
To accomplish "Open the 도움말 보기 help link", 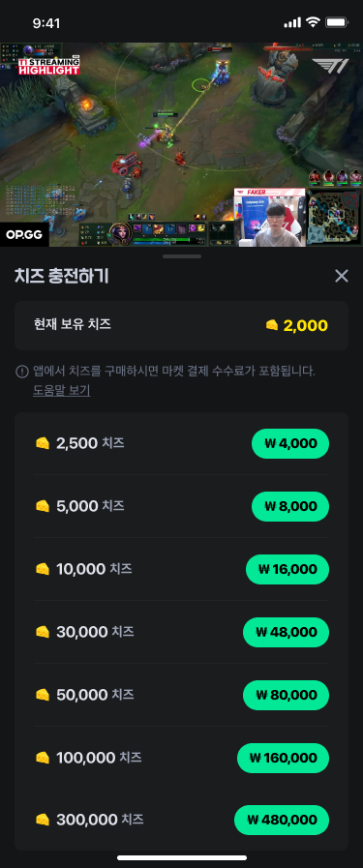I will pyautogui.click(x=61, y=390).
